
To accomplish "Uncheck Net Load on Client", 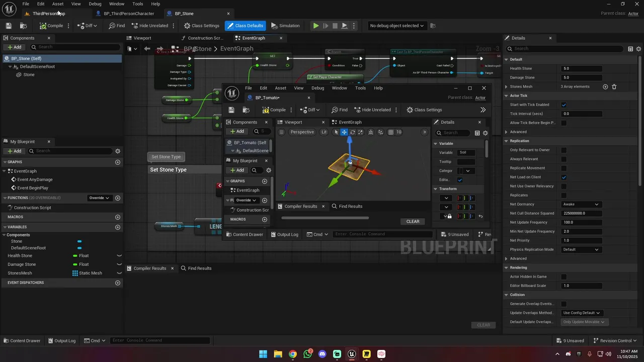I will 563,177.
